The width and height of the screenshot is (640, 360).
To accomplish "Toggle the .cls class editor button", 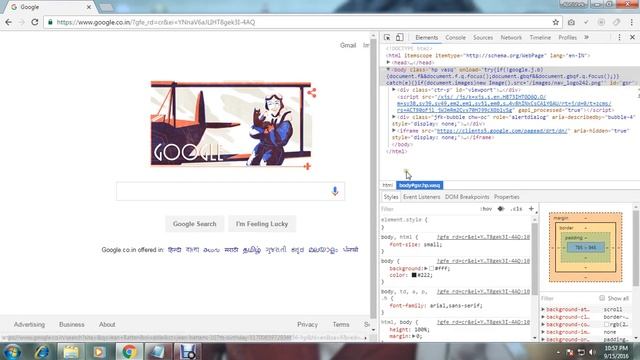I will (516, 209).
